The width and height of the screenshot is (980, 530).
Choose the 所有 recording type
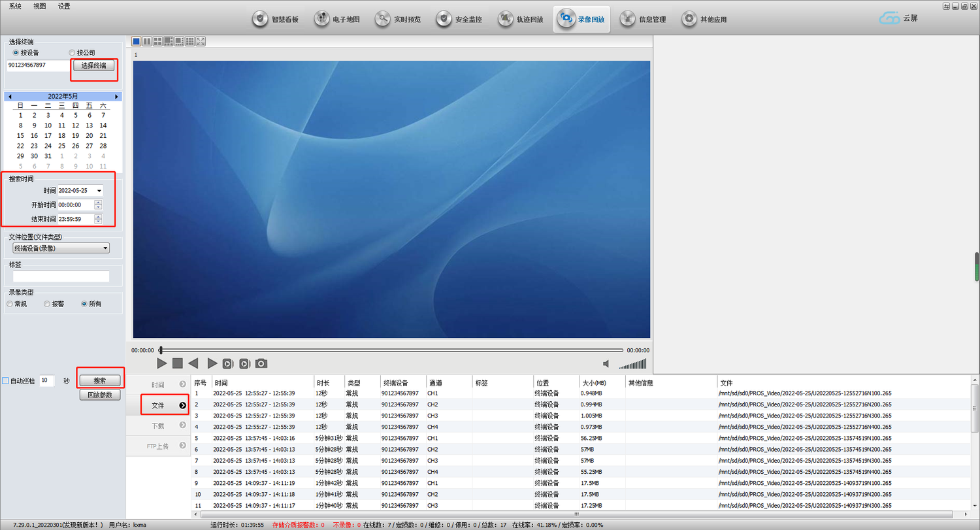click(91, 304)
